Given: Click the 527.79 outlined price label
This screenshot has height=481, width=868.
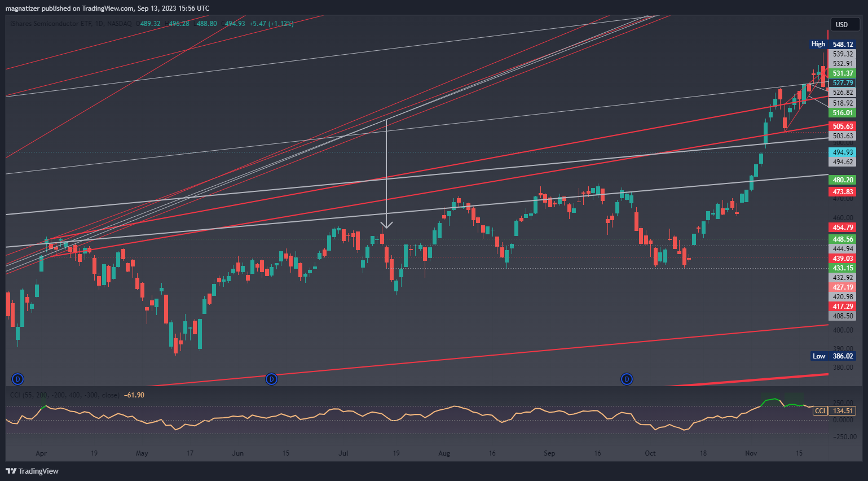Looking at the screenshot, I should [x=843, y=83].
